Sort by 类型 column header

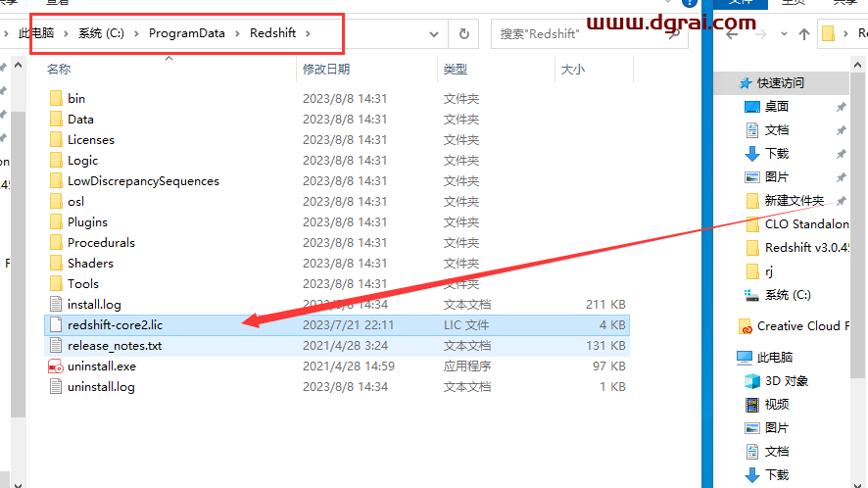tap(455, 70)
